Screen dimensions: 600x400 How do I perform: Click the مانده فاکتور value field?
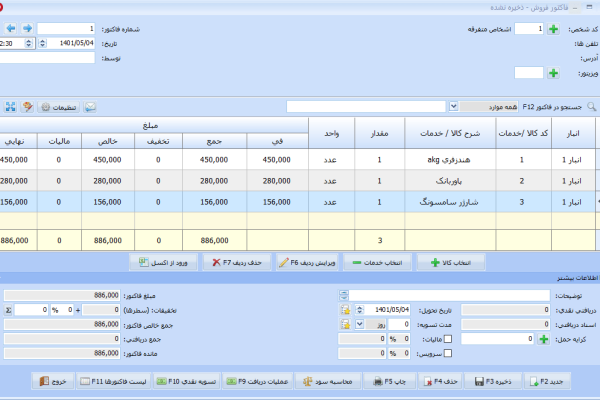pos(62,353)
